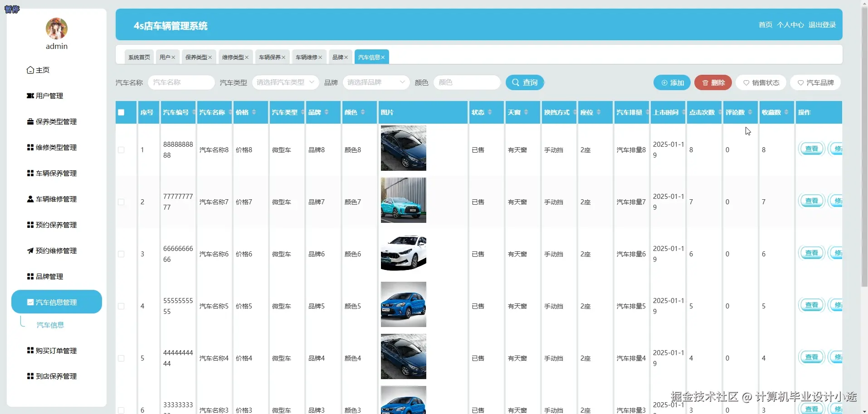
Task: Open the car image thumbnail for 汽车名称6
Action: point(404,252)
